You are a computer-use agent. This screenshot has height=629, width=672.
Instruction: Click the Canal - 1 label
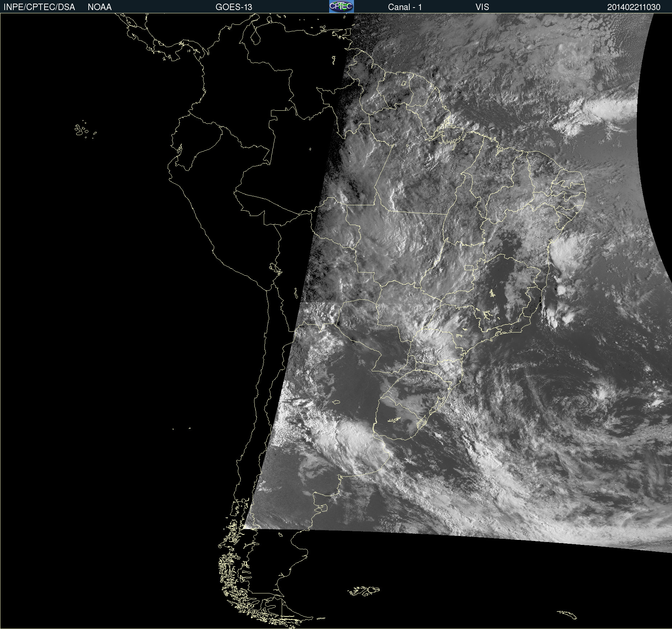click(405, 7)
